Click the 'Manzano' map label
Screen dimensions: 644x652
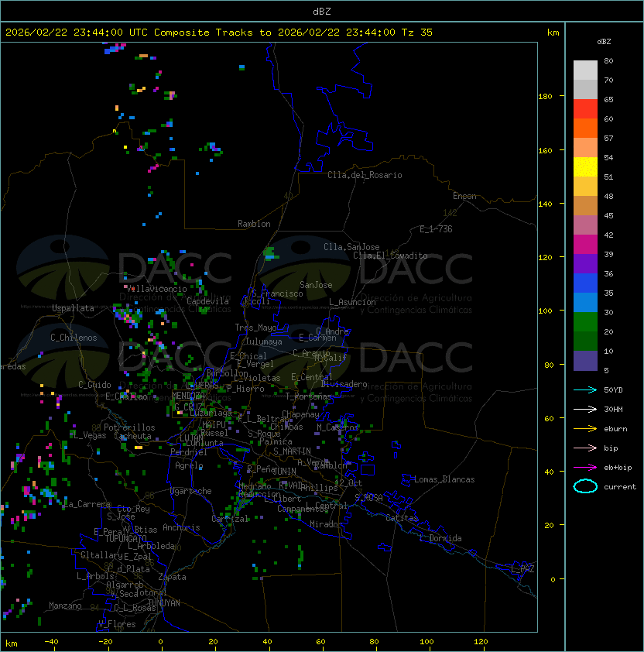coord(65,606)
